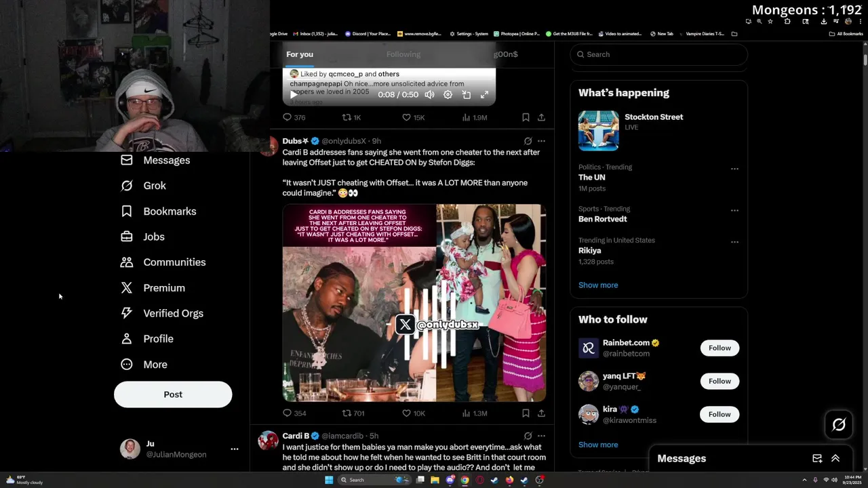868x488 pixels.
Task: Toggle picture-in-picture on video
Action: (467, 95)
